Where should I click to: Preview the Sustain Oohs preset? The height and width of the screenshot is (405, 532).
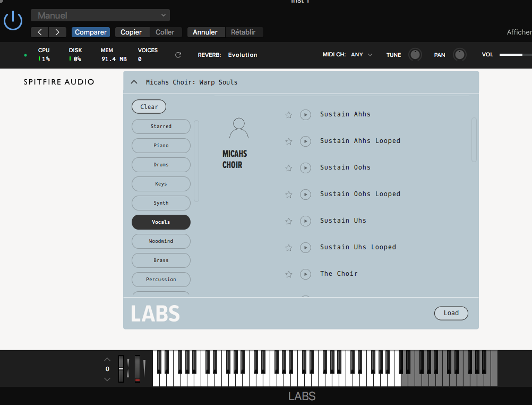[305, 168]
